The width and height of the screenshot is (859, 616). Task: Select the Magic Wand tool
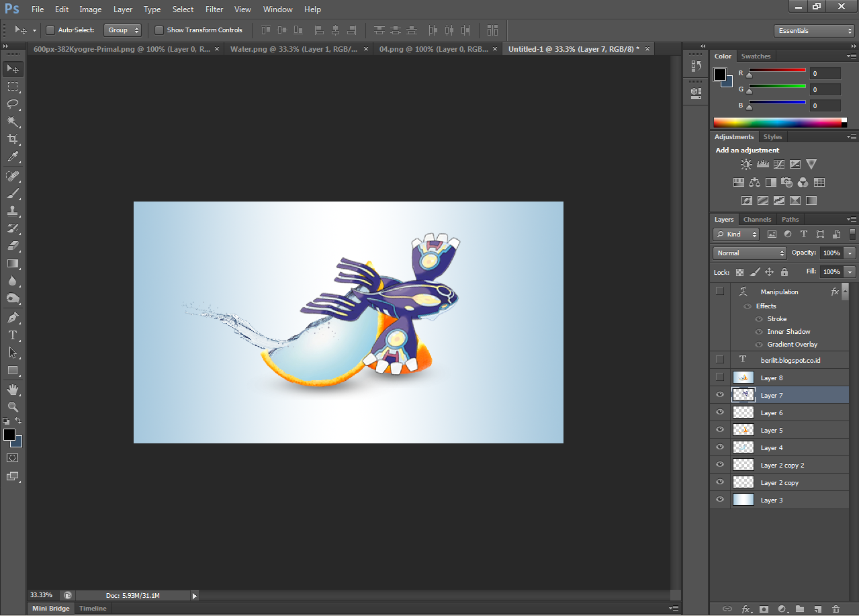13,121
